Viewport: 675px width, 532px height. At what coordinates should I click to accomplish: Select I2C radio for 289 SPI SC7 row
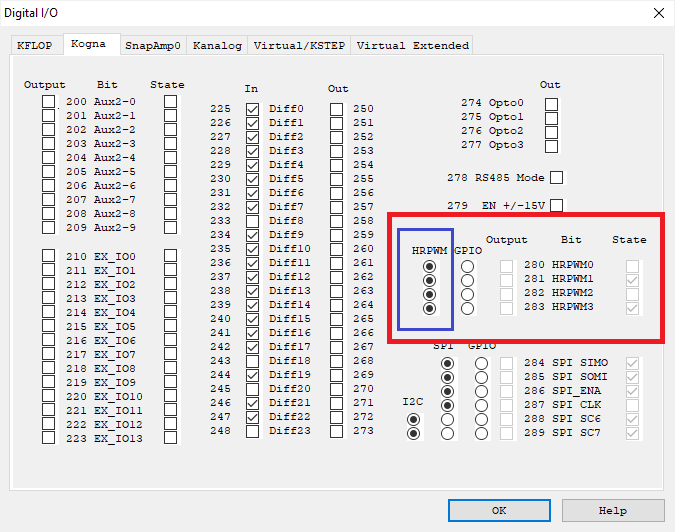point(413,434)
